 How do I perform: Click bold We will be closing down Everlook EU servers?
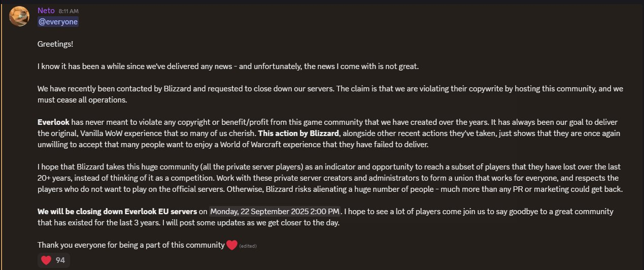(x=117, y=211)
